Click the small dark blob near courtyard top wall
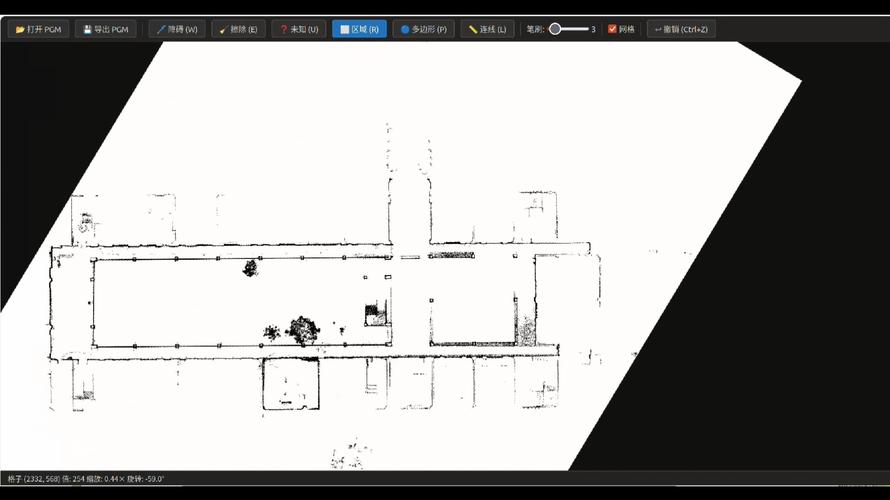This screenshot has height=500, width=890. pyautogui.click(x=250, y=268)
